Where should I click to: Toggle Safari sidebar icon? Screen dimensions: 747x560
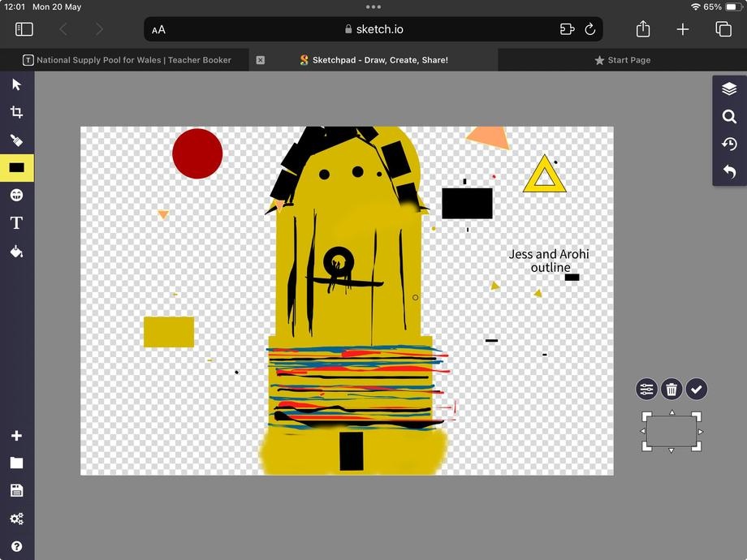(24, 29)
